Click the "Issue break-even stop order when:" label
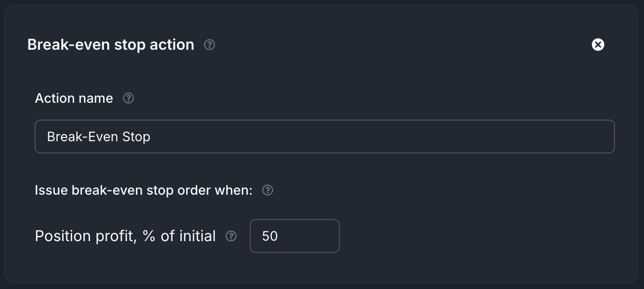 pyautogui.click(x=143, y=190)
